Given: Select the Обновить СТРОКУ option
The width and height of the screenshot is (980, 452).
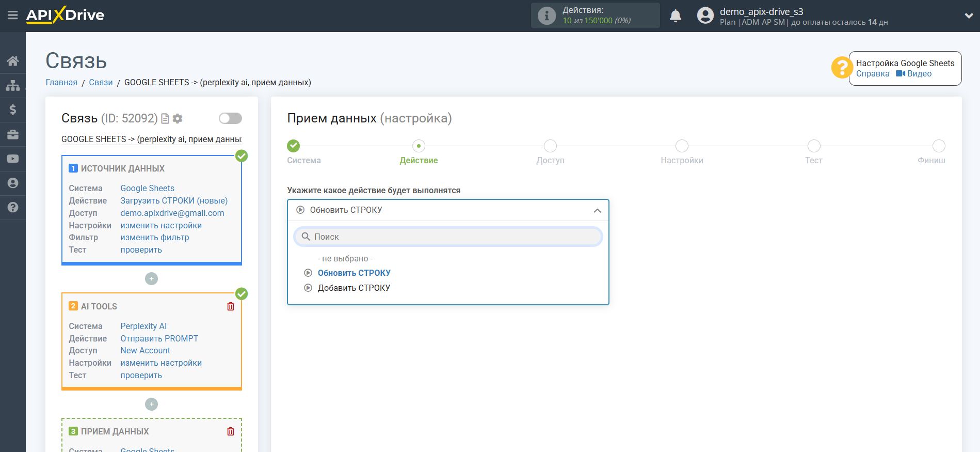Looking at the screenshot, I should coord(354,273).
